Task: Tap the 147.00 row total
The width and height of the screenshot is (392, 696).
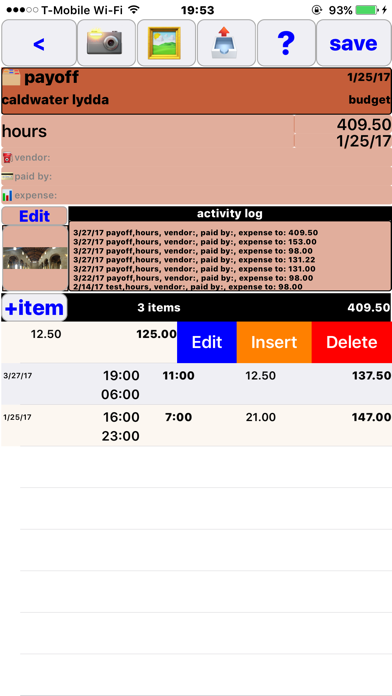Action: pos(372,417)
